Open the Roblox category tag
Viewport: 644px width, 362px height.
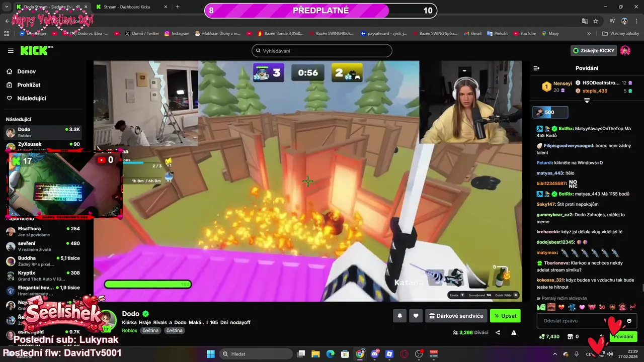tap(129, 330)
